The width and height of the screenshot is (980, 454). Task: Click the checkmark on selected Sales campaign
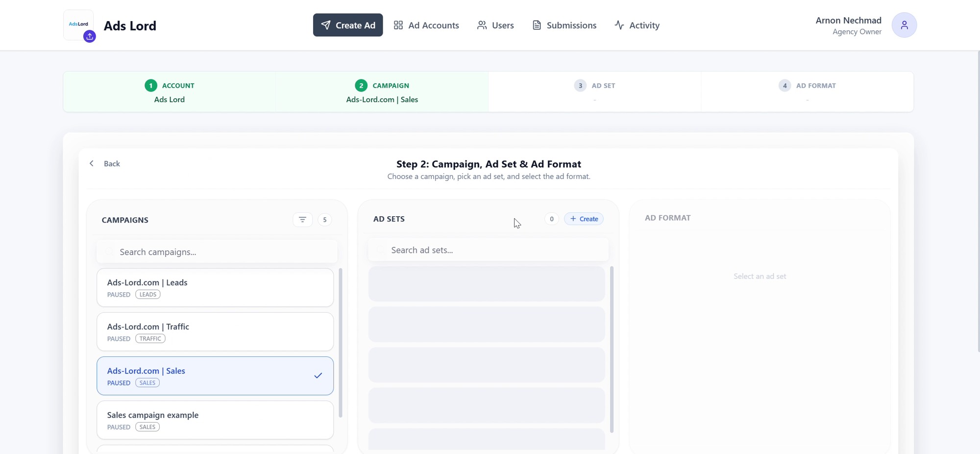pos(318,376)
